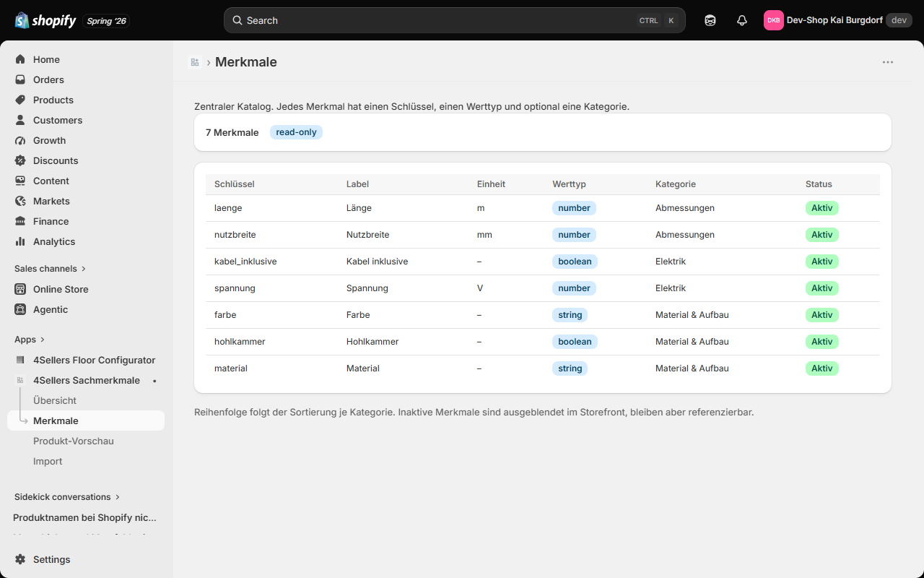The width and height of the screenshot is (924, 578).
Task: Click the 'material' key cell
Action: point(231,368)
